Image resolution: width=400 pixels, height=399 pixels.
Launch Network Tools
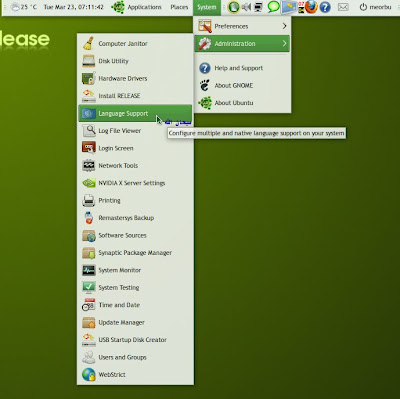point(135,165)
